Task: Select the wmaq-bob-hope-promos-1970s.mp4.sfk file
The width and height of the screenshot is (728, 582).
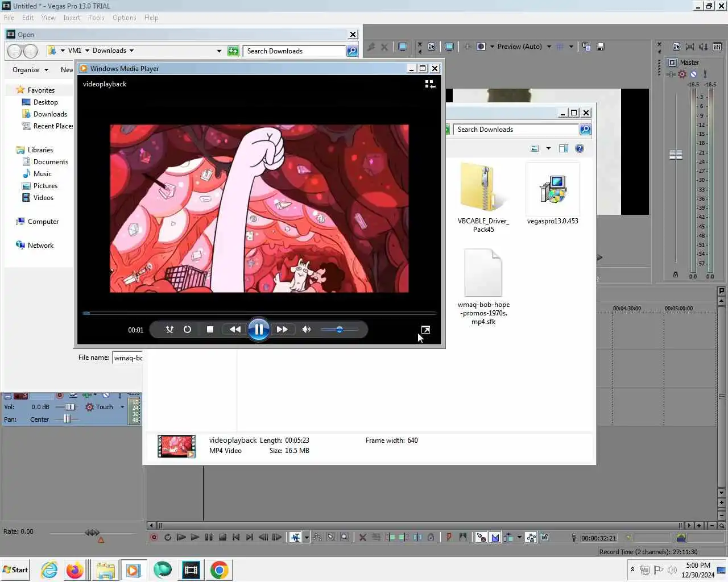Action: pyautogui.click(x=483, y=286)
